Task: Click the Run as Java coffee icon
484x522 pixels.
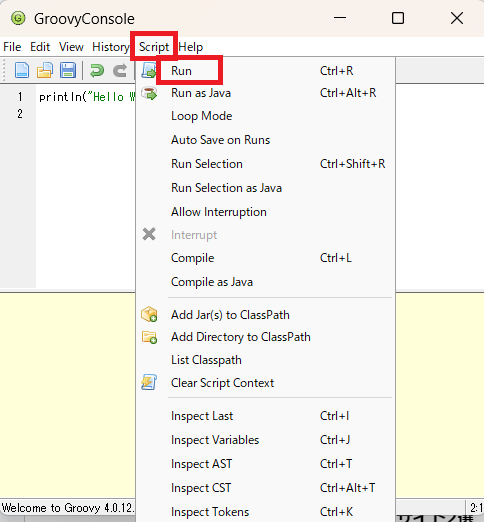Action: (149, 93)
